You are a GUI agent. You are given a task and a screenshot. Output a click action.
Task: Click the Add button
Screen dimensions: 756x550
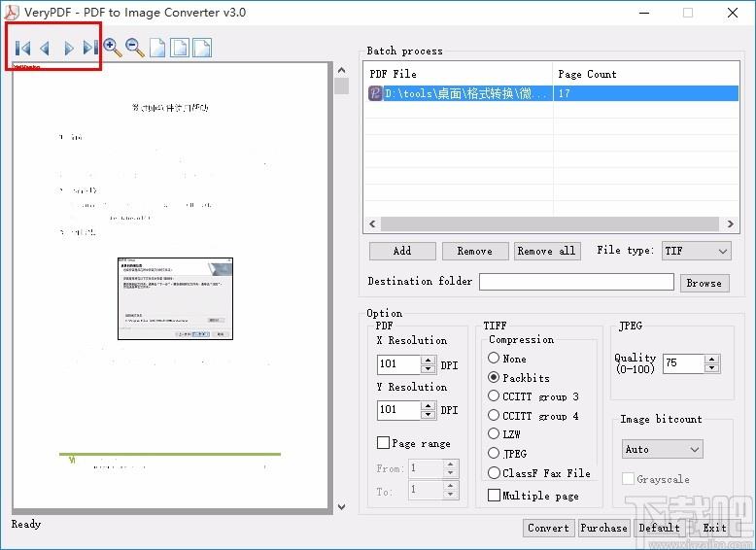[402, 251]
